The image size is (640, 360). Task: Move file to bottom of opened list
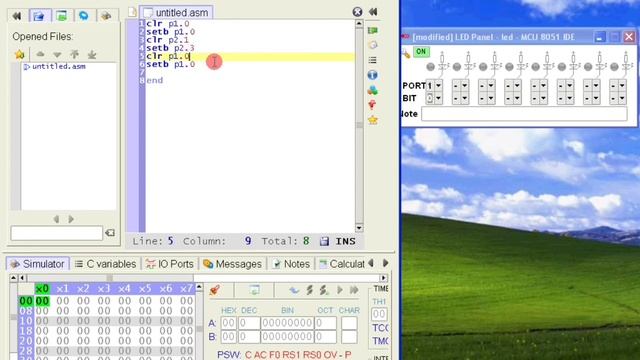click(92, 54)
